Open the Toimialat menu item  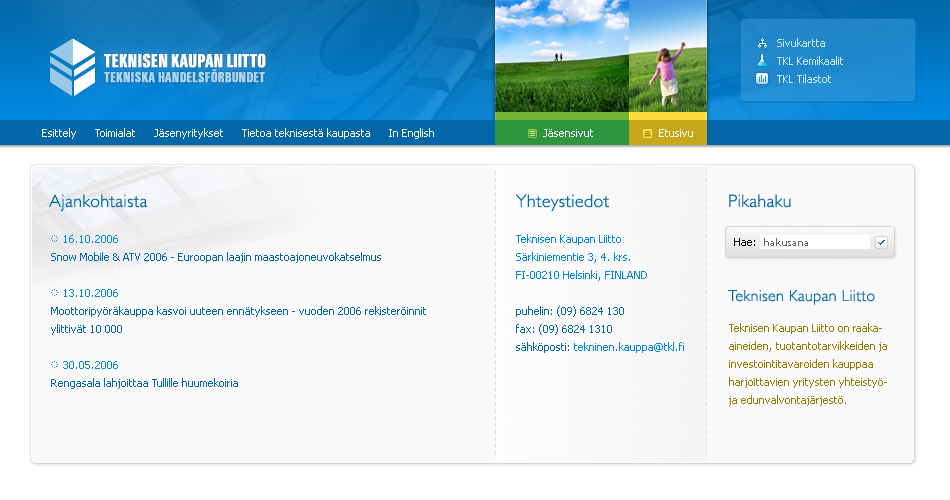(115, 133)
